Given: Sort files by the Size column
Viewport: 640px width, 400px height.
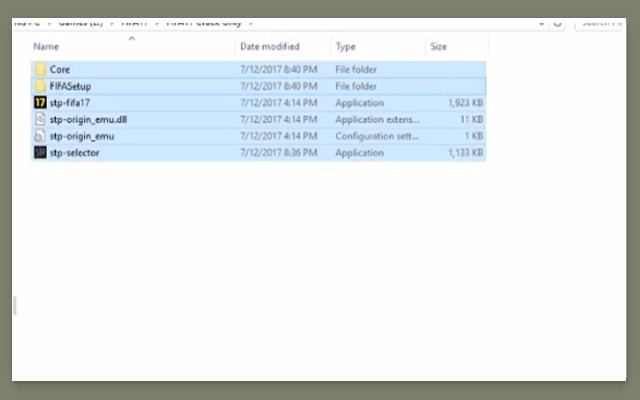Looking at the screenshot, I should [438, 47].
